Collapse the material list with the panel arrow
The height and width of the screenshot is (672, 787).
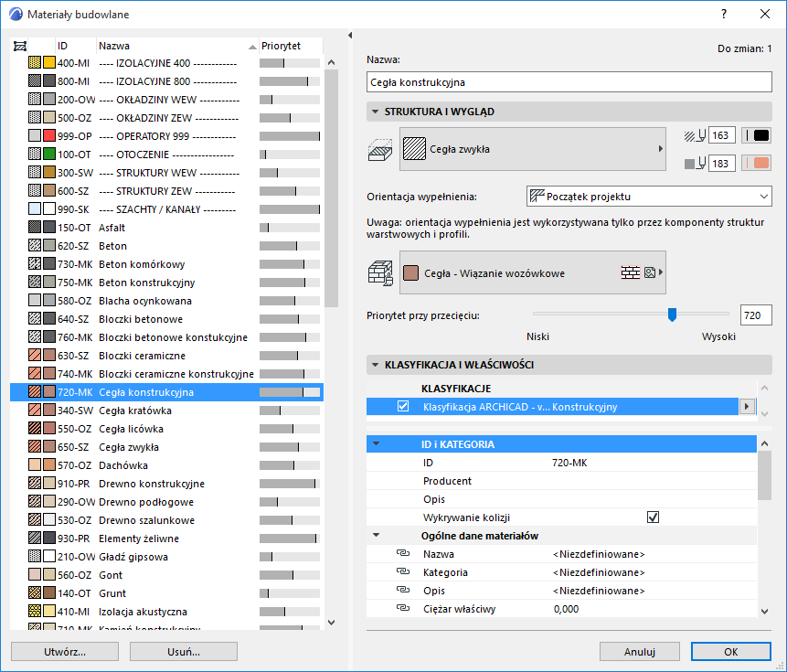[350, 35]
